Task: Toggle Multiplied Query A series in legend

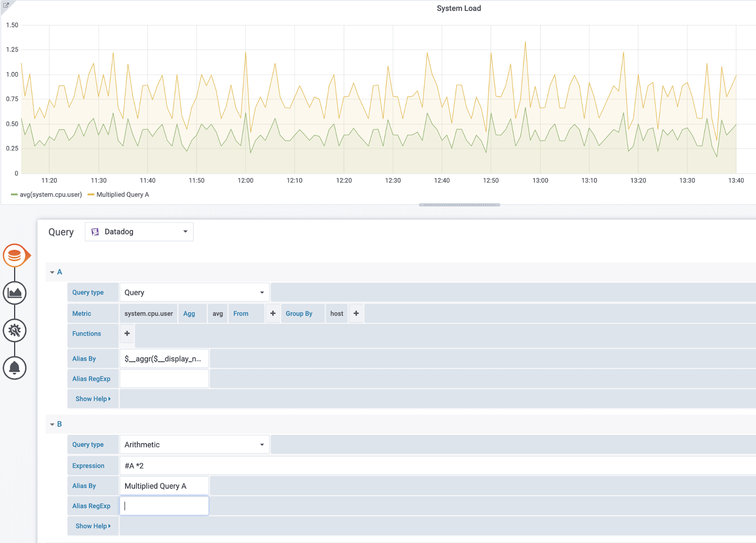Action: click(x=122, y=195)
